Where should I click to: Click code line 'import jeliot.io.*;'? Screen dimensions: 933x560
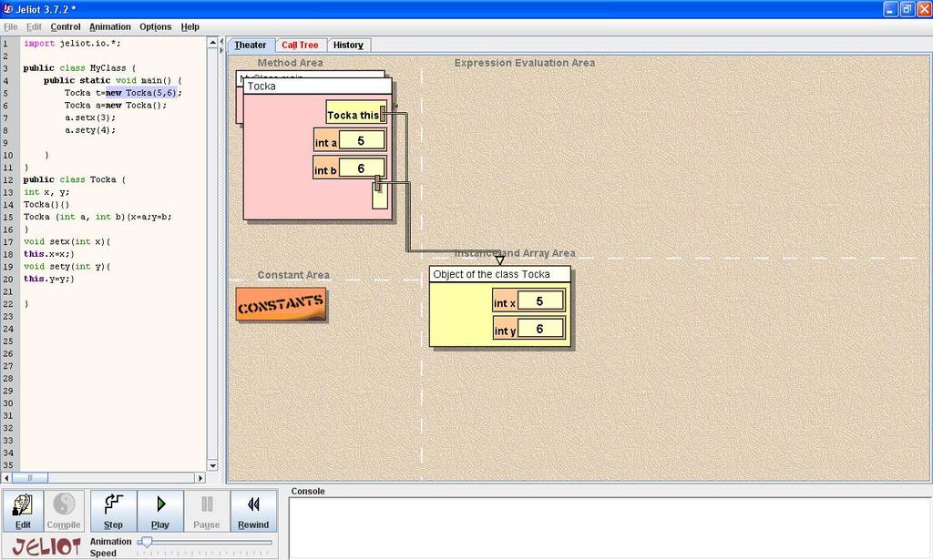tap(72, 44)
